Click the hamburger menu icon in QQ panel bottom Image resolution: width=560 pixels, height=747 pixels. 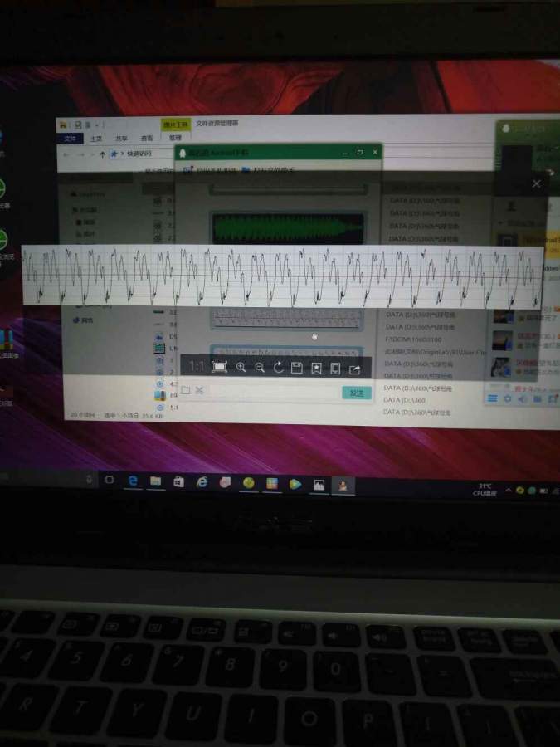[x=492, y=398]
